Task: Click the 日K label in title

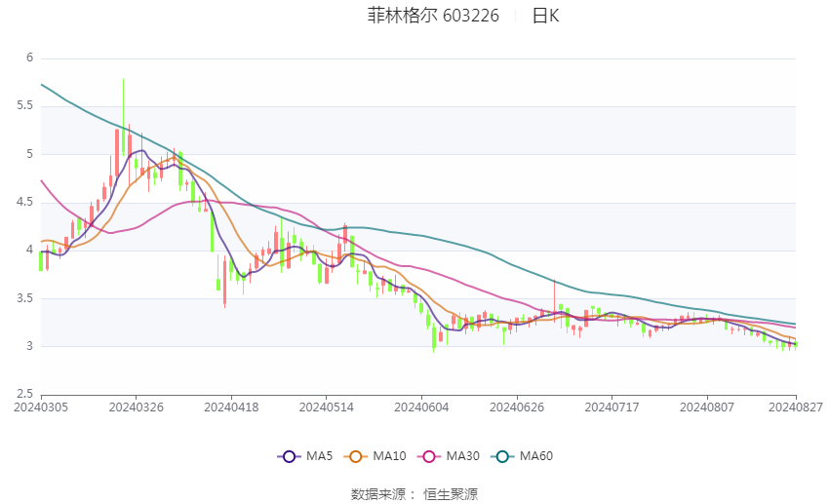Action: 545,16
